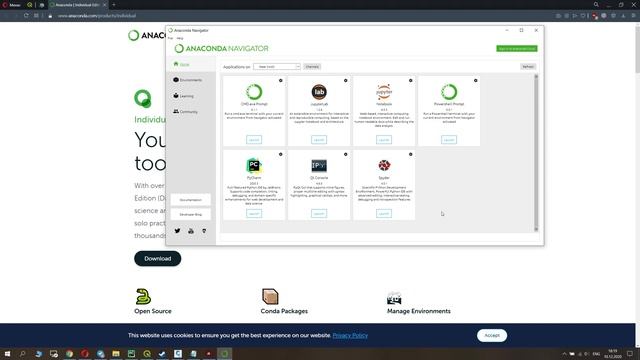
Task: Open the gear options on CMD.exe Prompt card
Action: (280, 80)
